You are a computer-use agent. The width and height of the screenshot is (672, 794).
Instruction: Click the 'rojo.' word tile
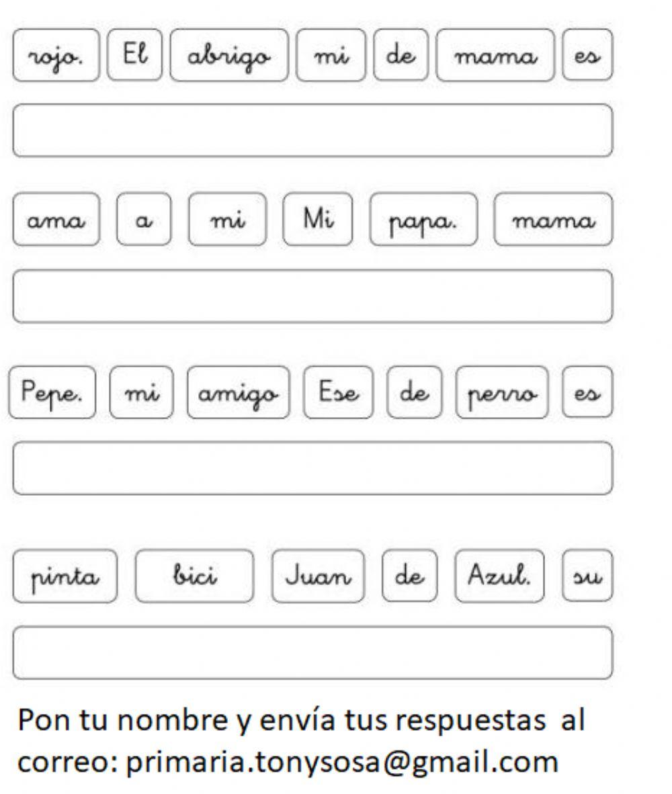56,55
